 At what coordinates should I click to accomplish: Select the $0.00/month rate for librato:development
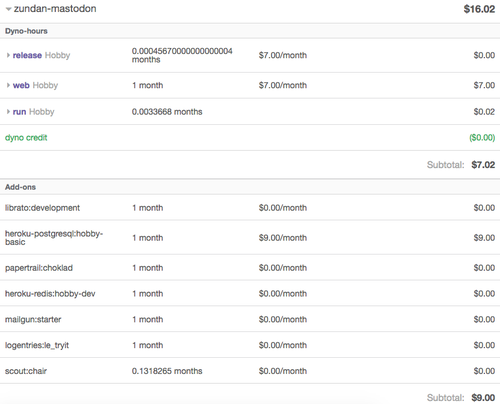pyautogui.click(x=283, y=208)
